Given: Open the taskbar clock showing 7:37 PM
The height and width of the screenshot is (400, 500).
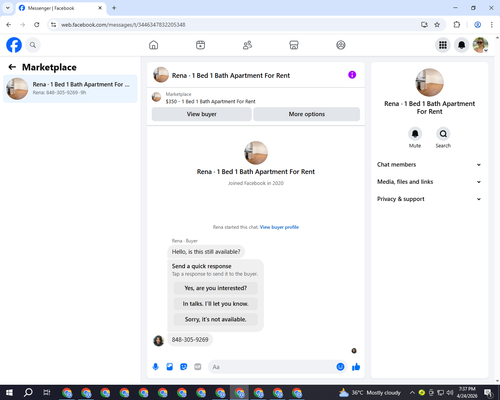Looking at the screenshot, I should pyautogui.click(x=467, y=392).
